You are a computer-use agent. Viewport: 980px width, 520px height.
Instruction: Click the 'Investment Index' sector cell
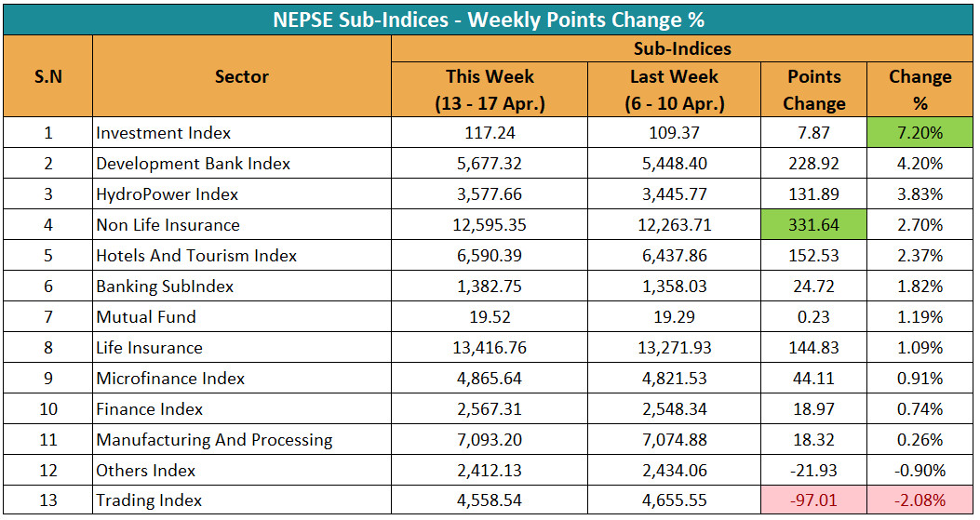tap(164, 133)
